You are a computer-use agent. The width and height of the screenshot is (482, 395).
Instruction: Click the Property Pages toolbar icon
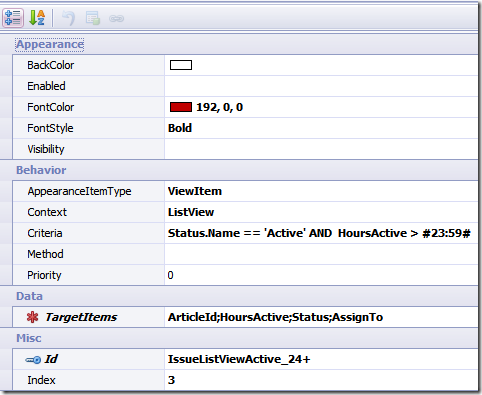93,18
